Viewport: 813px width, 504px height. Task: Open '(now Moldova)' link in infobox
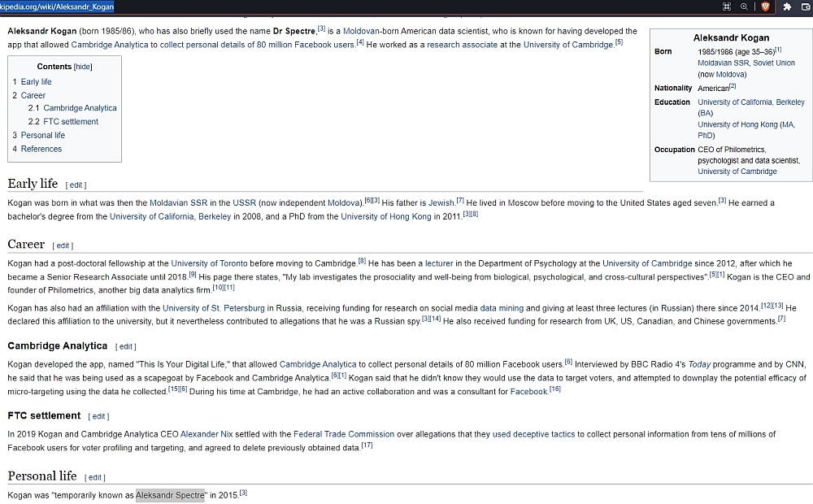pyautogui.click(x=731, y=74)
